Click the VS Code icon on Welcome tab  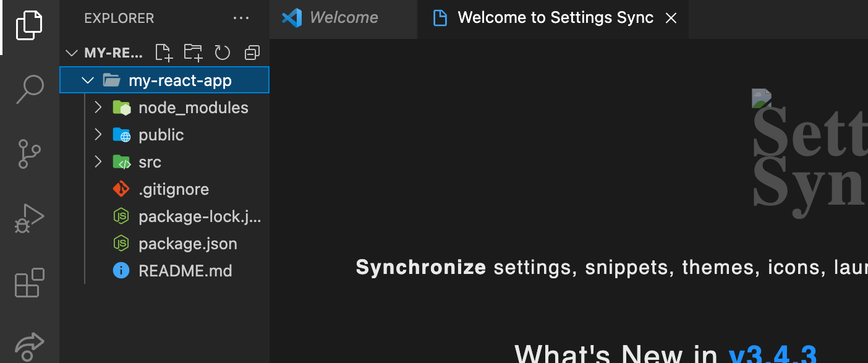tap(292, 18)
